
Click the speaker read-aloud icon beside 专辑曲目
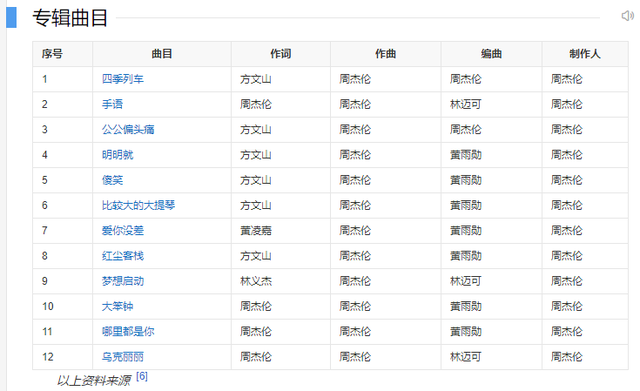627,16
